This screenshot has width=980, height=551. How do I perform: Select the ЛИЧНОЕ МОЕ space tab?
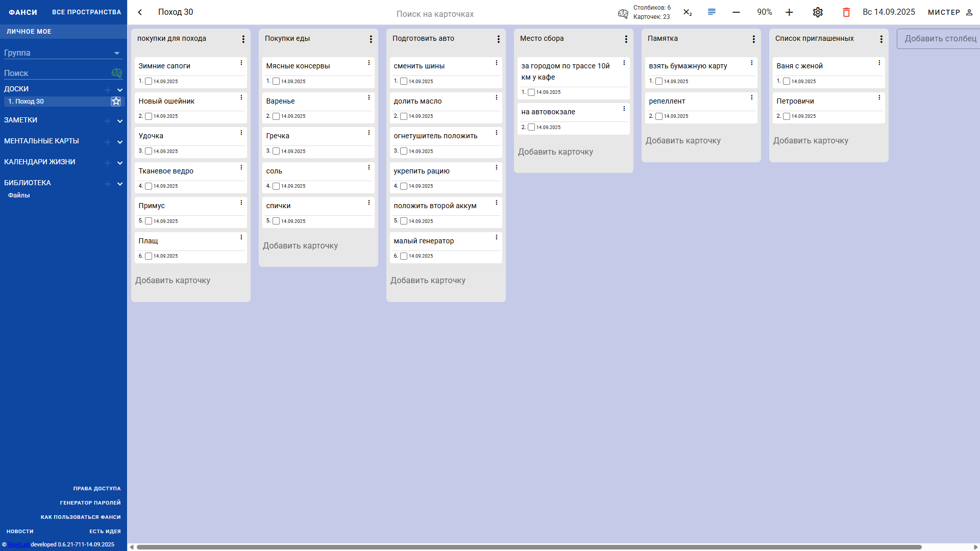pos(29,32)
